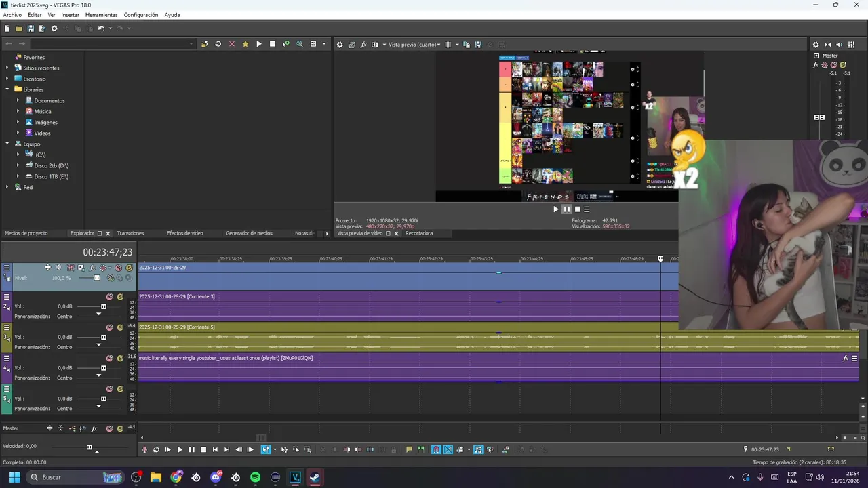The width and height of the screenshot is (868, 488).
Task: Play from start in transport bar
Action: point(168,449)
